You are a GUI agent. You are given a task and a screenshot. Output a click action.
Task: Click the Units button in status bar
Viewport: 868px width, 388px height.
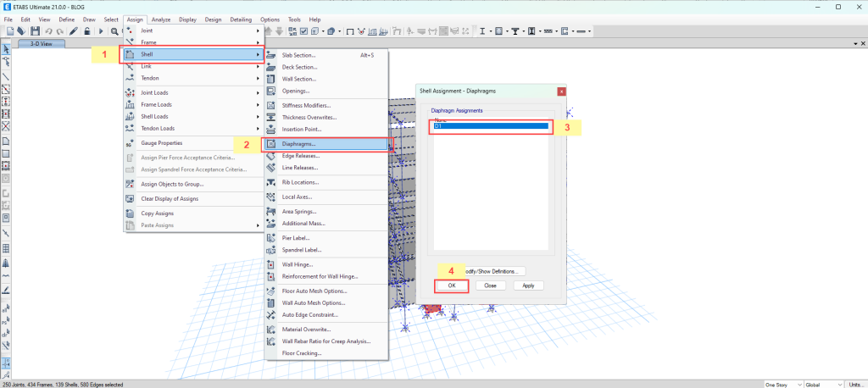click(854, 383)
